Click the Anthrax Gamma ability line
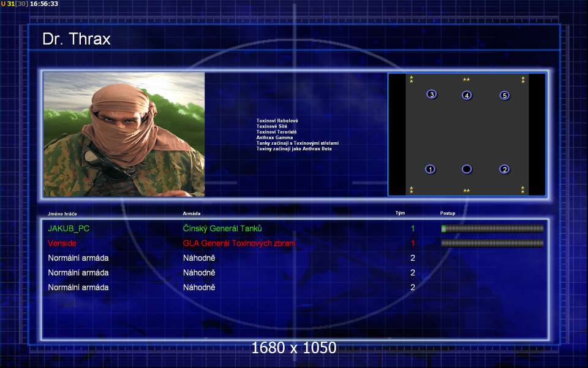588x368 pixels. (274, 137)
